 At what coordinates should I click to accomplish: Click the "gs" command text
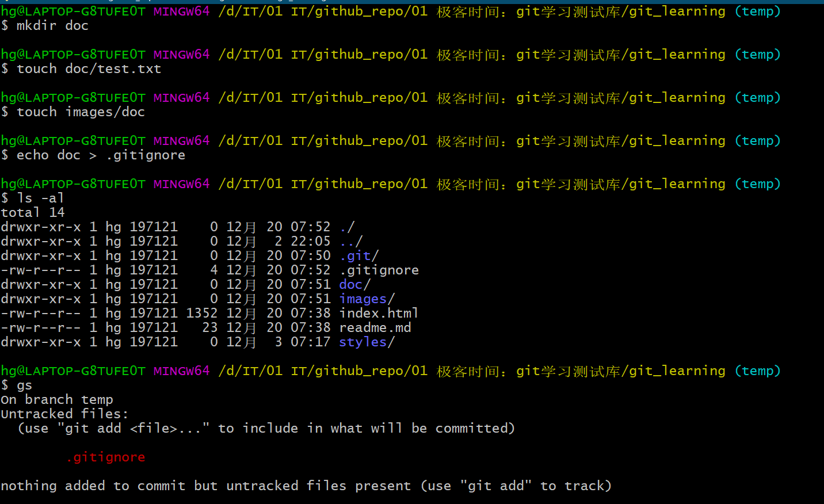24,385
